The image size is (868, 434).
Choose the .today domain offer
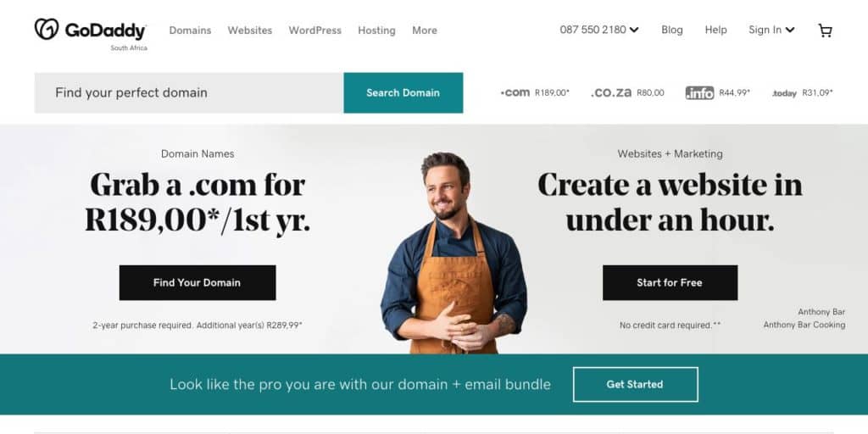[x=803, y=93]
